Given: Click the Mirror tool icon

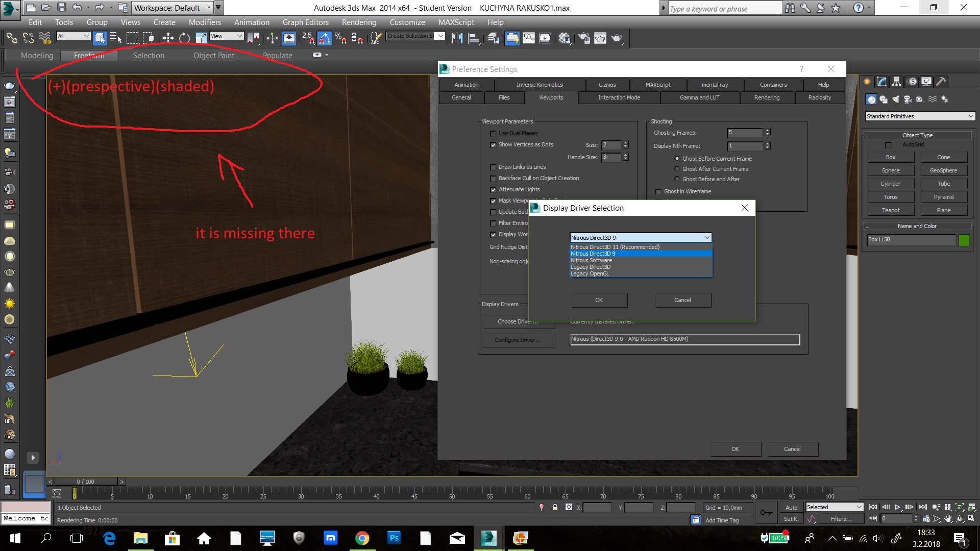Looking at the screenshot, I should tap(457, 38).
